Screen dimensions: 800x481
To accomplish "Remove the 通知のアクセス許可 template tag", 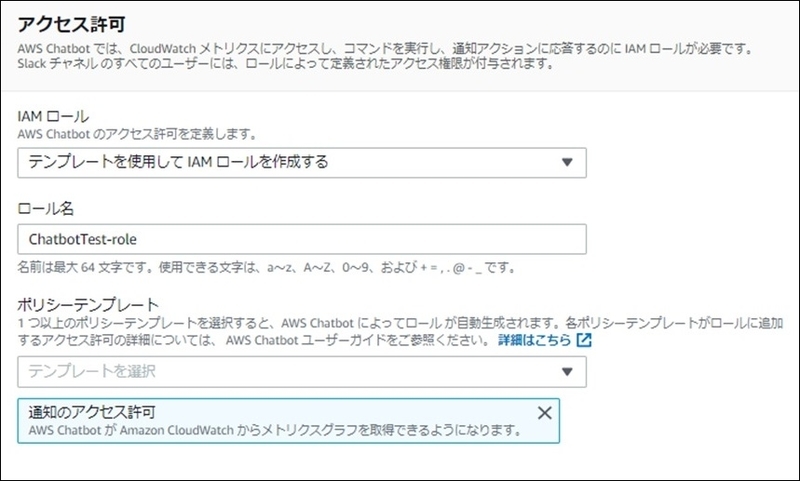I will tap(545, 413).
